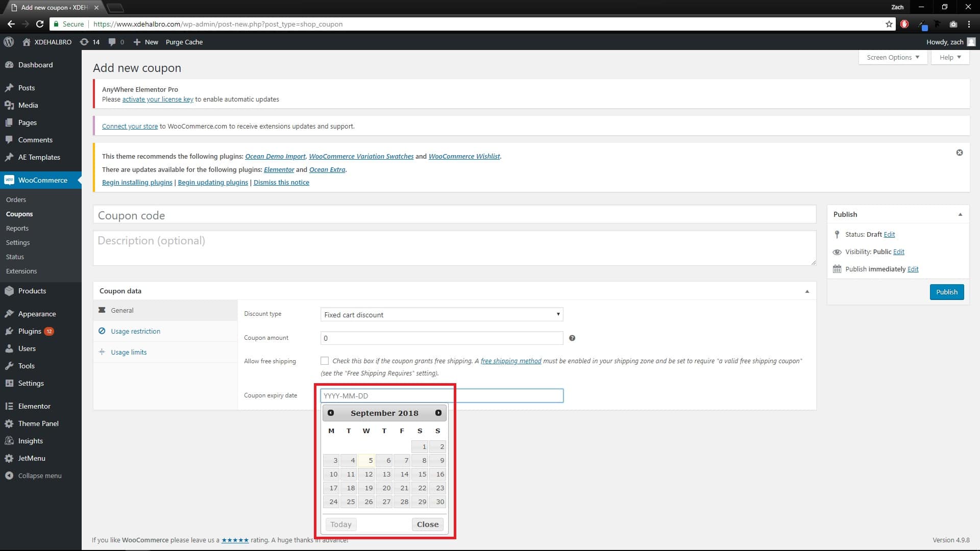Image resolution: width=980 pixels, height=551 pixels.
Task: Open Ocean Demo Import link
Action: point(275,156)
